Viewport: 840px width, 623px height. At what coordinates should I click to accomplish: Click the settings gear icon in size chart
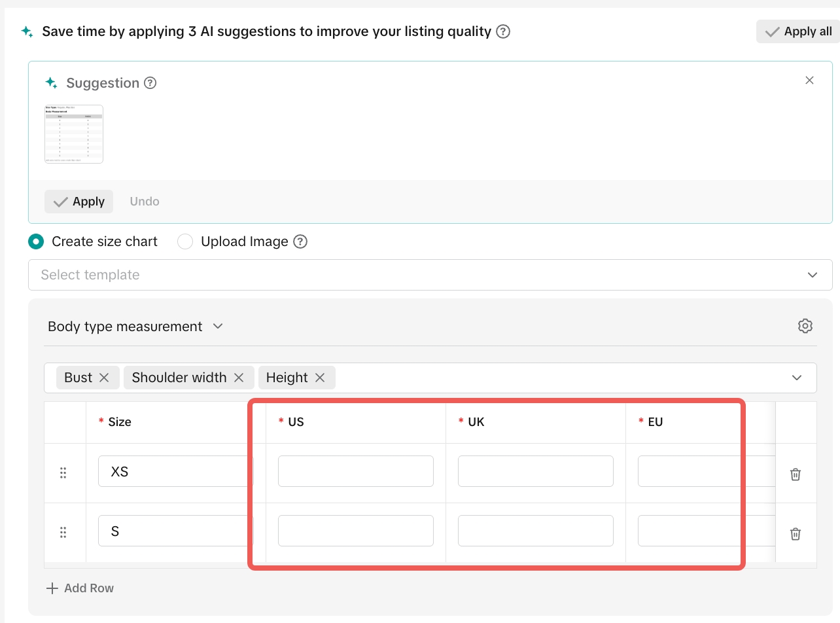point(805,326)
